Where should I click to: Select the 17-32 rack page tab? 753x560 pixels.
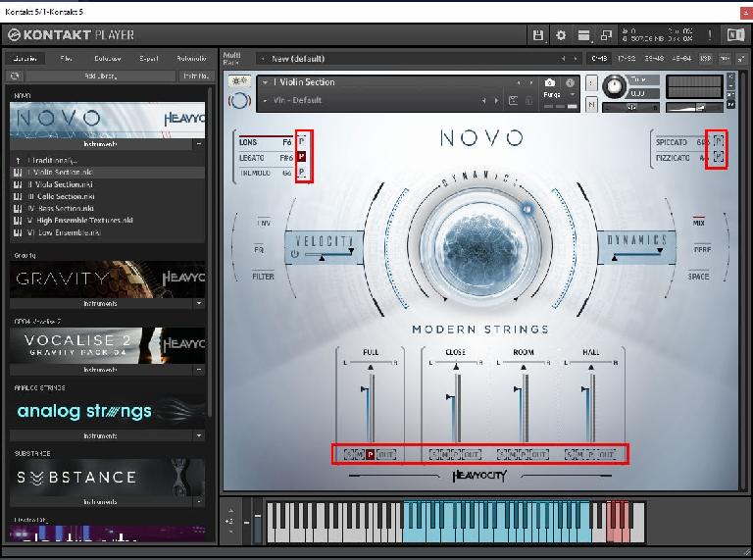(x=627, y=59)
